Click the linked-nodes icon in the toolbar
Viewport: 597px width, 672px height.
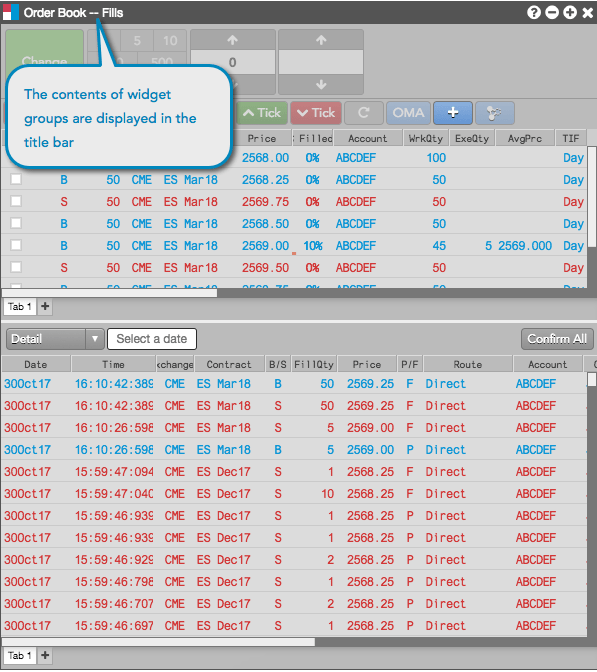[495, 113]
